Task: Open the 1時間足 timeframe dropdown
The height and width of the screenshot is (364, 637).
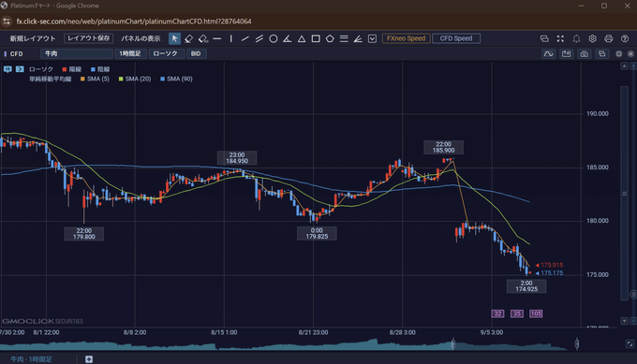Action: click(130, 53)
